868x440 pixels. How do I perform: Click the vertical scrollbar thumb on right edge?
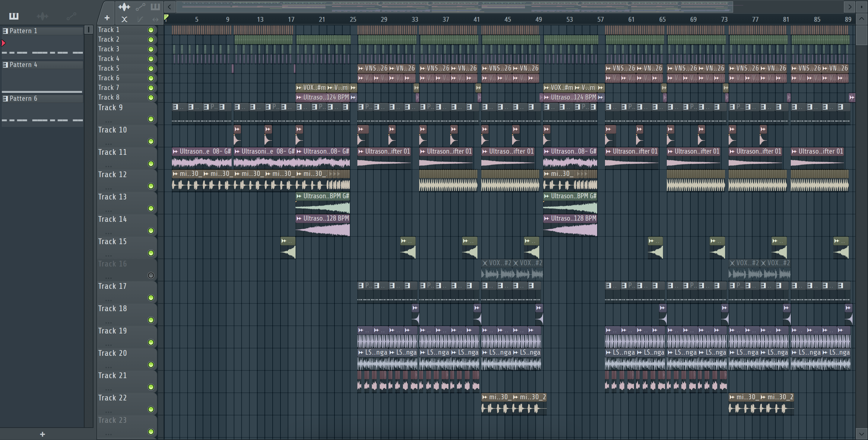[x=862, y=35]
